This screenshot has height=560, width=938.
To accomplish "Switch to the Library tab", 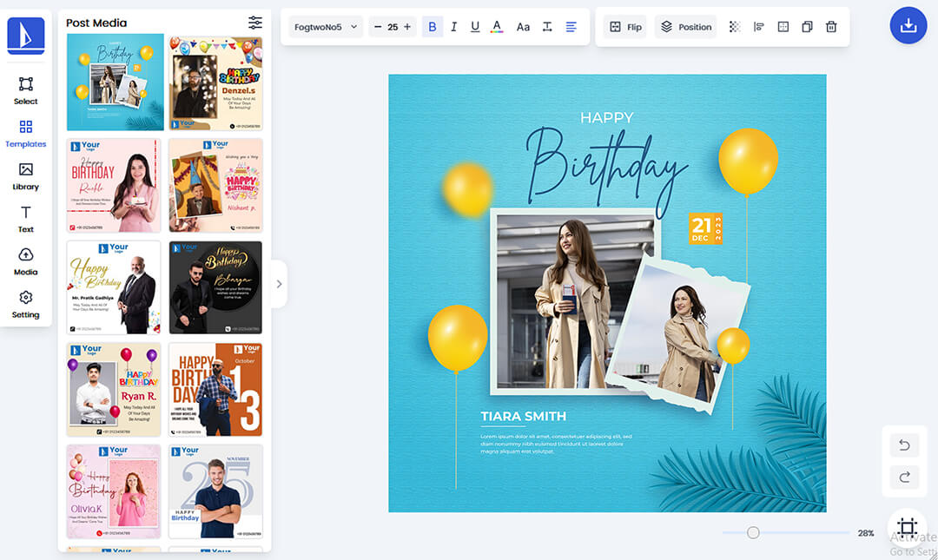I will (26, 176).
